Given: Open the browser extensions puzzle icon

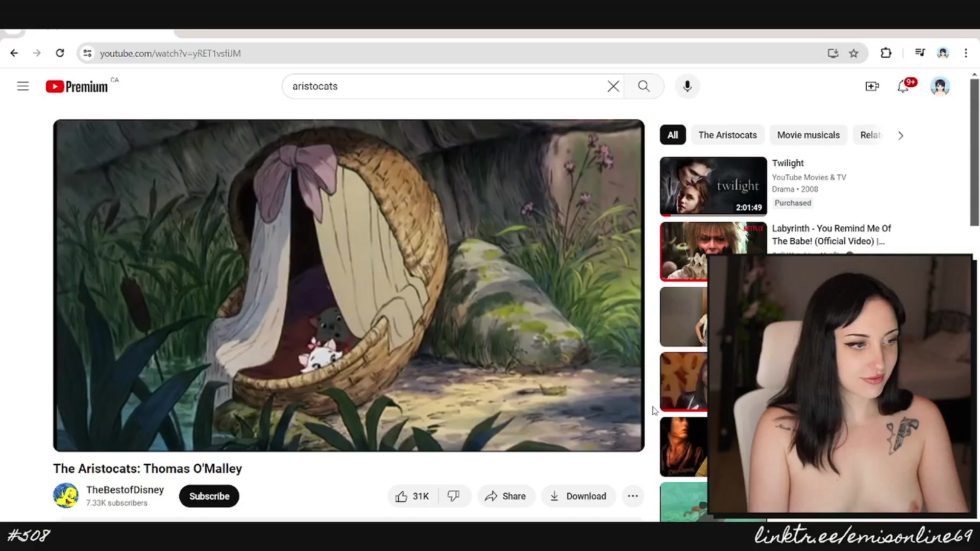Looking at the screenshot, I should click(886, 53).
